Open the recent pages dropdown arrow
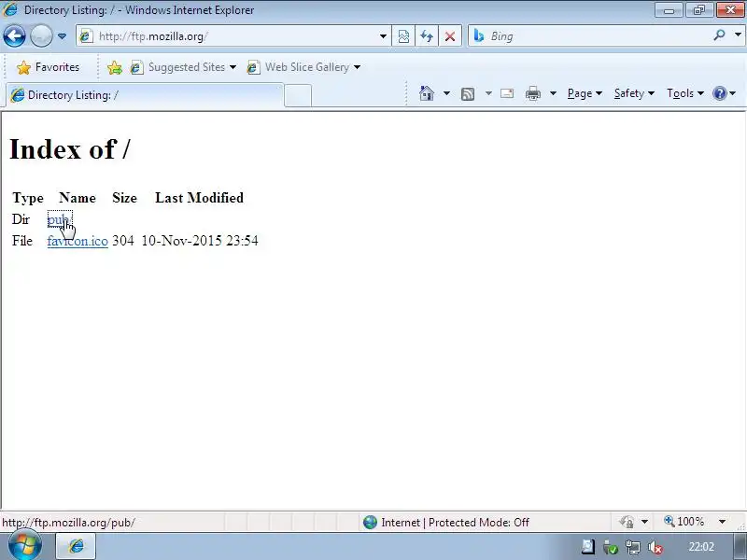The height and width of the screenshot is (560, 747). pyautogui.click(x=62, y=36)
